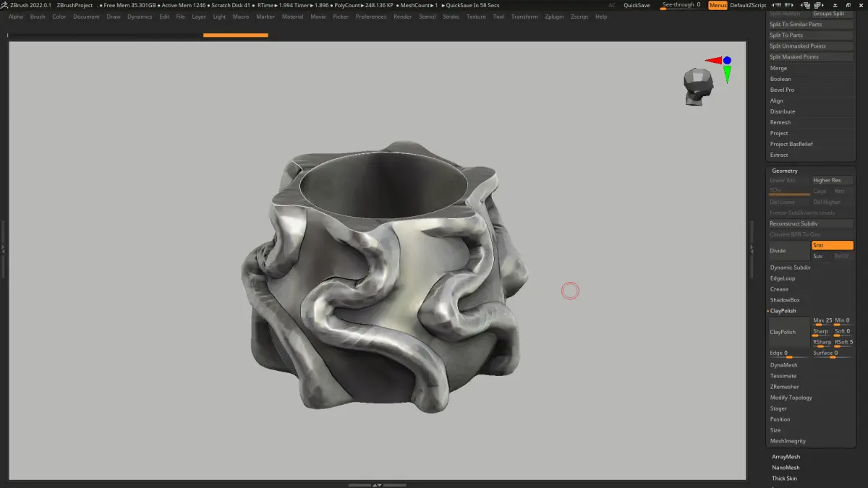Click the ClayPolish Max slider
This screenshot has height=488, width=868.
pos(822,322)
